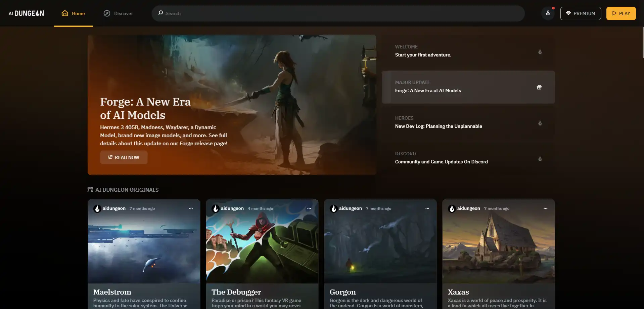The width and height of the screenshot is (644, 309).
Task: Click aidungeon avatar on Xaxas card
Action: click(452, 208)
